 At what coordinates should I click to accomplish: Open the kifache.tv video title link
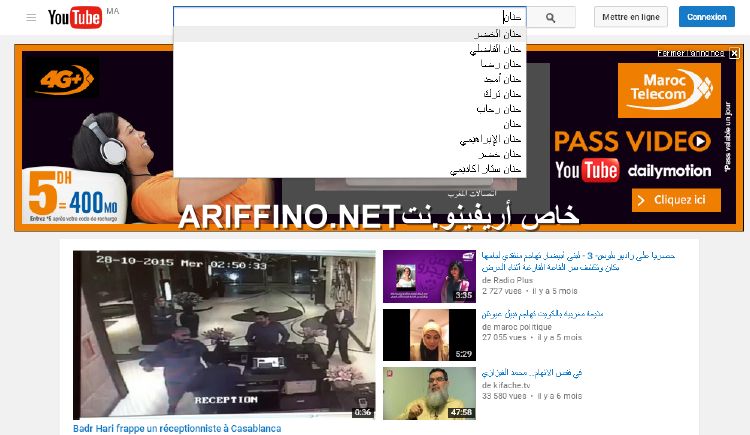(531, 372)
